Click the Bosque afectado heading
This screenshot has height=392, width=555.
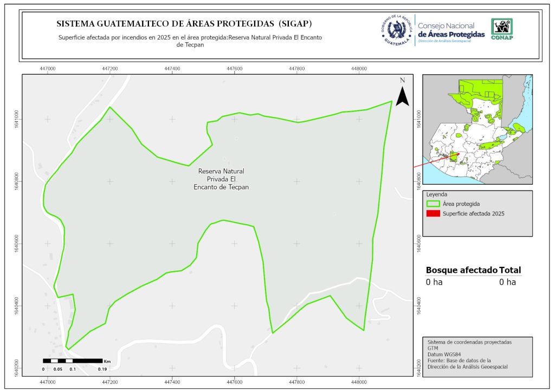coord(461,270)
